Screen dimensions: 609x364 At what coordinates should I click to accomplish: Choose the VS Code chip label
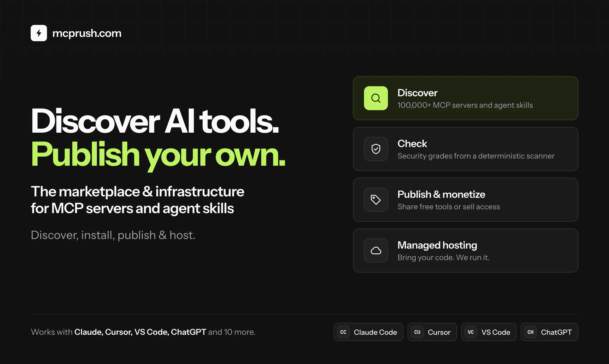pyautogui.click(x=496, y=332)
